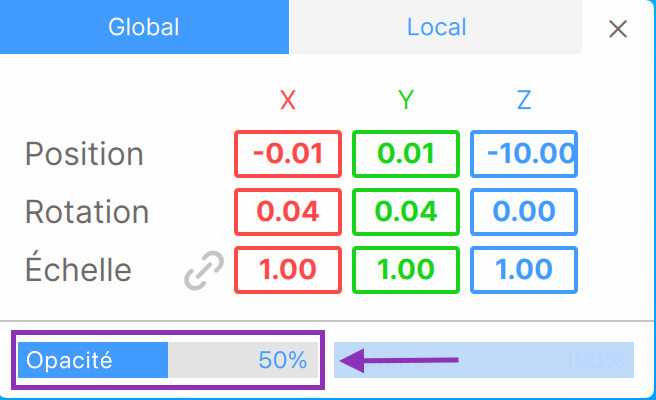Select the Rotation Z field showing 0.00
656x400 pixels.
click(524, 212)
